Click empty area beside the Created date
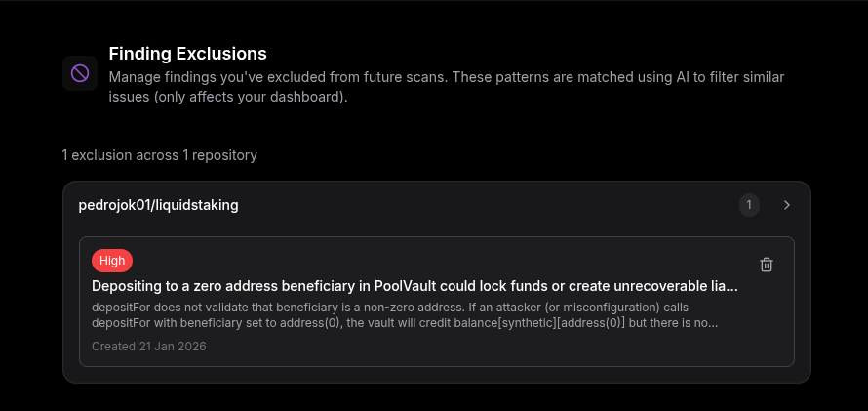The image size is (868, 411). (x=488, y=346)
